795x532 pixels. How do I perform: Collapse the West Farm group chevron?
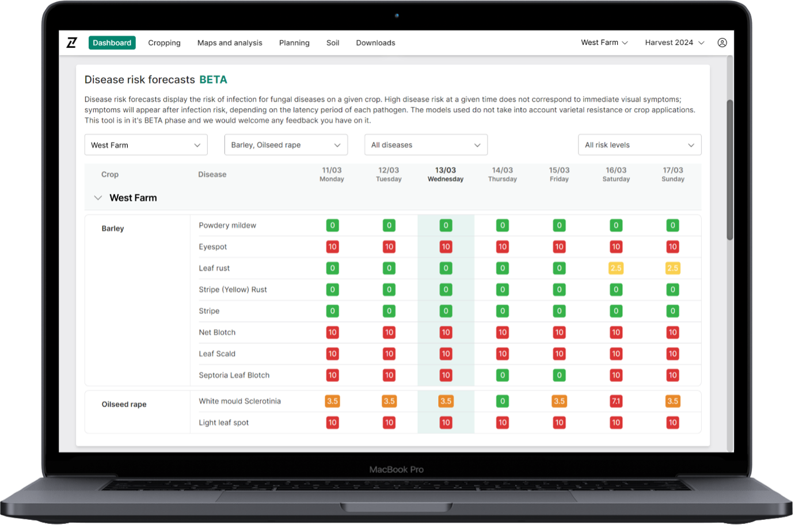click(98, 198)
